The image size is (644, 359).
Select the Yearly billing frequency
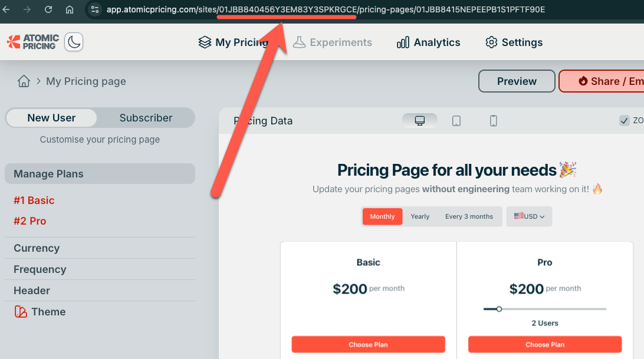(x=420, y=216)
